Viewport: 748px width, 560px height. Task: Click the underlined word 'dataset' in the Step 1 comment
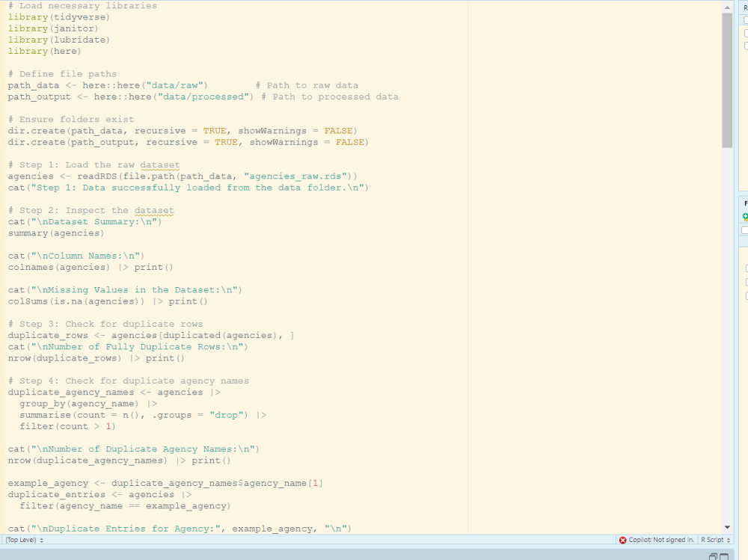(x=160, y=165)
